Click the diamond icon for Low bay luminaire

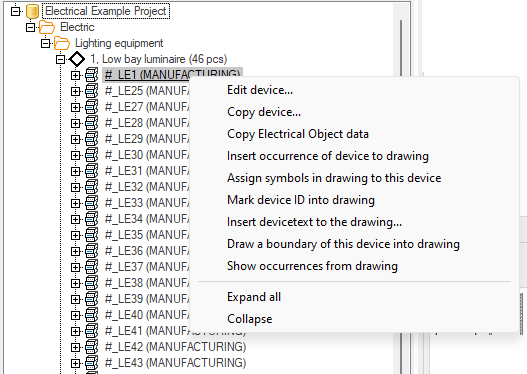(77, 59)
